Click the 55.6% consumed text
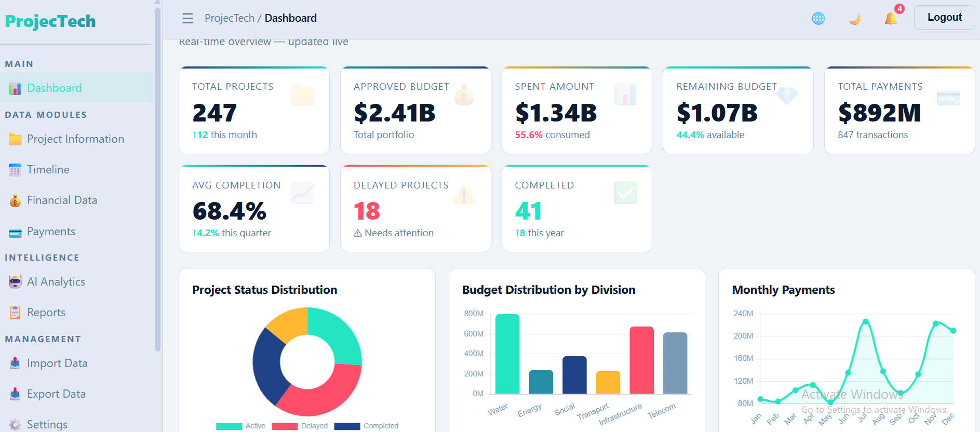 coord(552,135)
